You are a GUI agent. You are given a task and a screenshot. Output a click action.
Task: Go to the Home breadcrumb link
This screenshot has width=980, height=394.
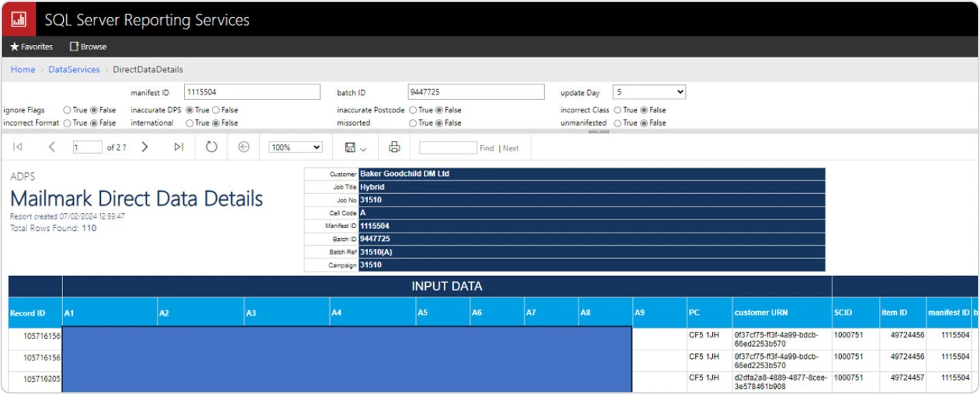pos(23,69)
